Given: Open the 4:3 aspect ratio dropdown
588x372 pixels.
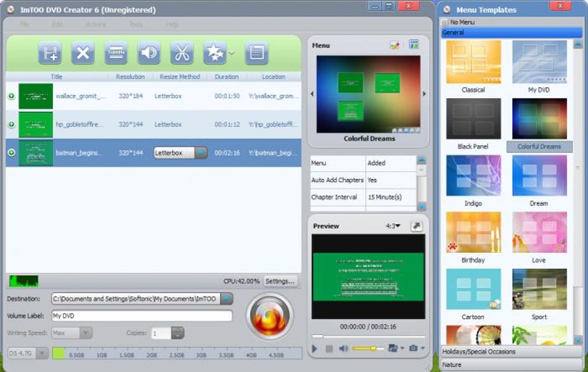Looking at the screenshot, I should pyautogui.click(x=393, y=226).
